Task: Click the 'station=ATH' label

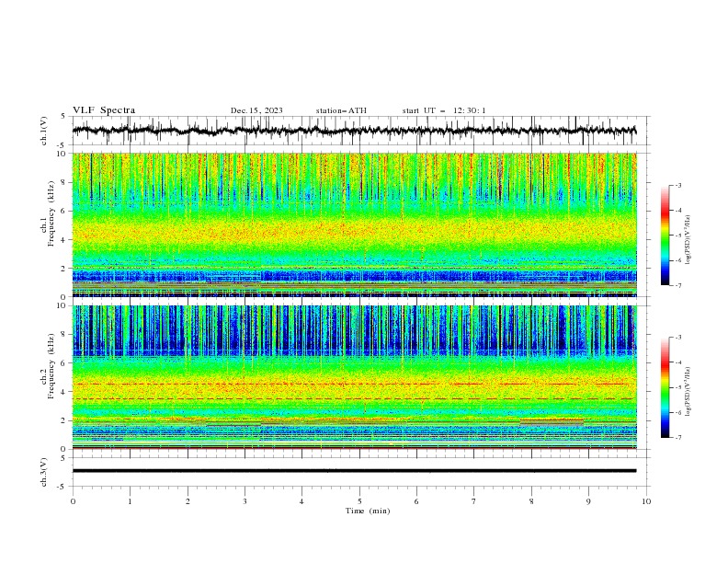Action: (x=341, y=110)
